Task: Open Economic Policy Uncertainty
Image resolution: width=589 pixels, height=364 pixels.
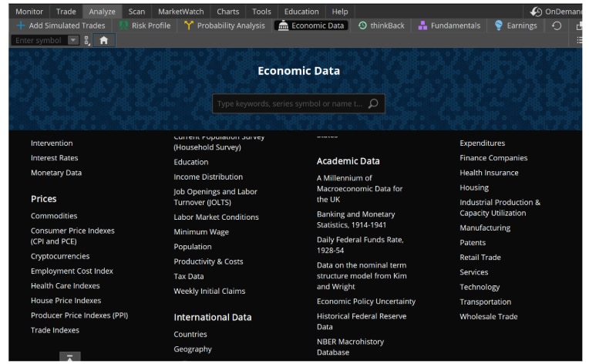Action: 366,302
